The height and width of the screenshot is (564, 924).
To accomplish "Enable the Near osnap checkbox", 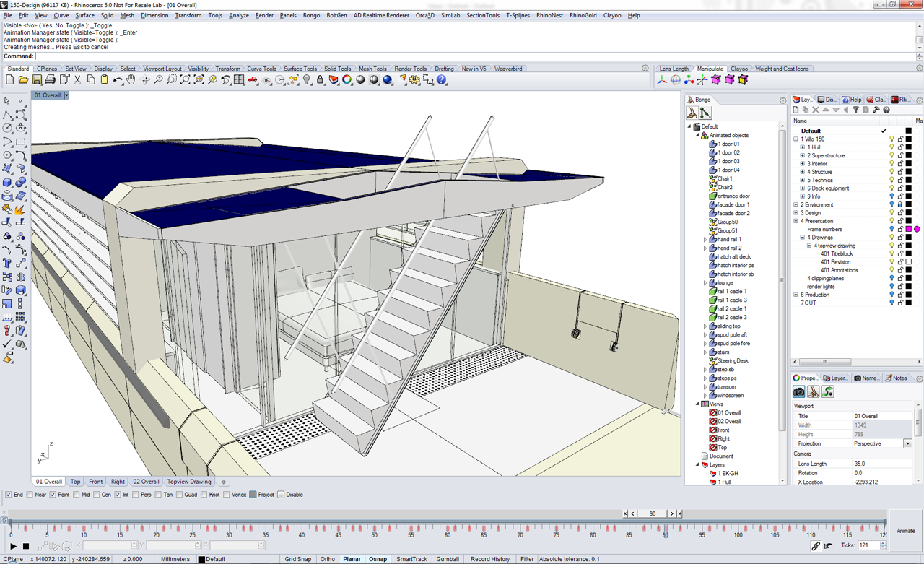I will (30, 495).
